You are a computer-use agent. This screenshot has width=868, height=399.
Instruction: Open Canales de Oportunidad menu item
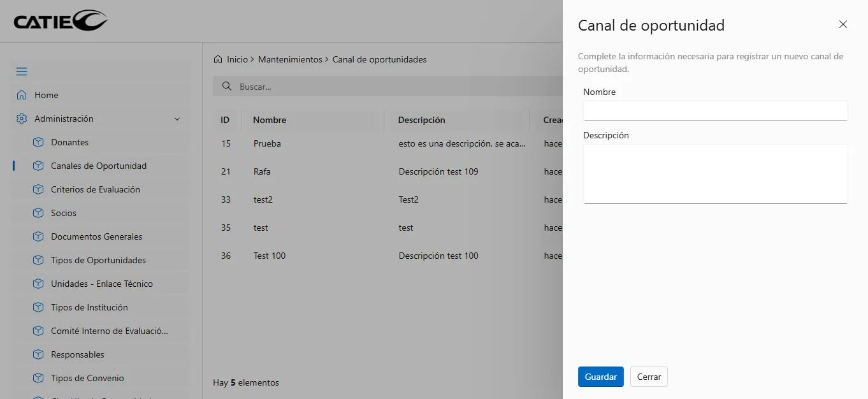click(99, 166)
